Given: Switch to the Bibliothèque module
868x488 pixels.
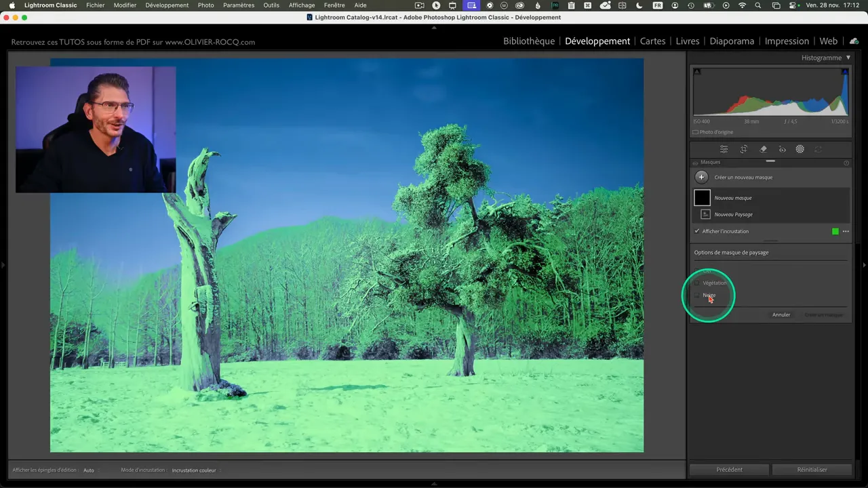Looking at the screenshot, I should click(528, 41).
